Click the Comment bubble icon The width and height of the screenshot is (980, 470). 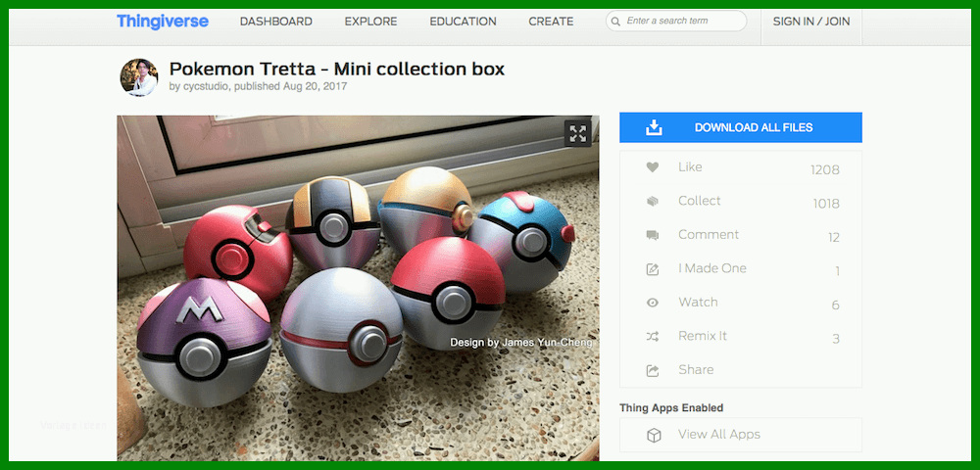[653, 235]
